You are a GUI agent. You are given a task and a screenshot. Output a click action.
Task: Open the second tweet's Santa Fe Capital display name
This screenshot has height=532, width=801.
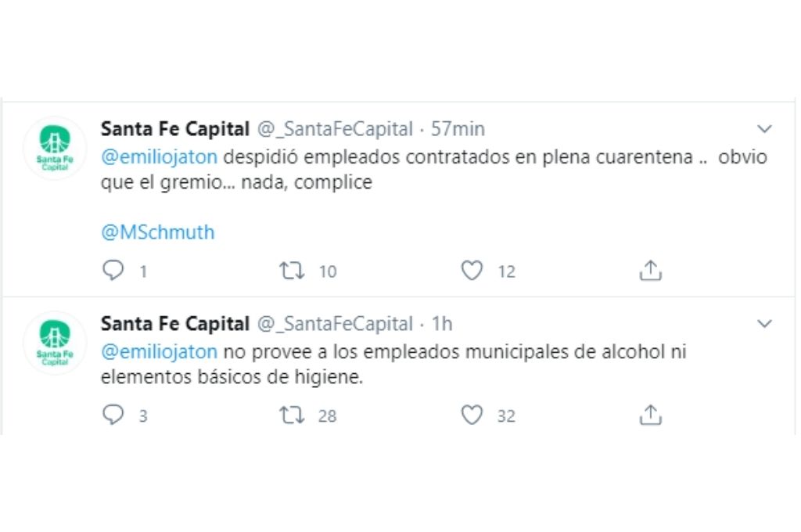[175, 324]
